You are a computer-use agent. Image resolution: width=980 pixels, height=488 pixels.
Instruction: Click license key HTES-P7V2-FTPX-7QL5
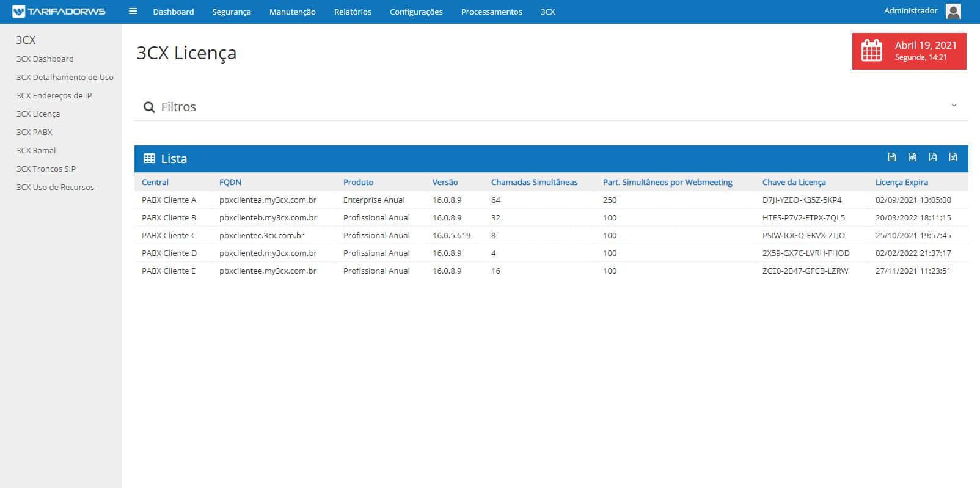[803, 217]
